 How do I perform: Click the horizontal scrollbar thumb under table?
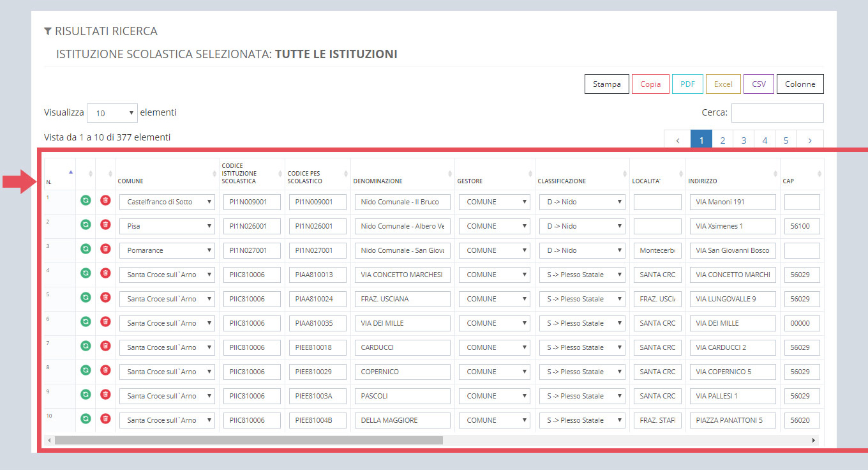coord(249,440)
